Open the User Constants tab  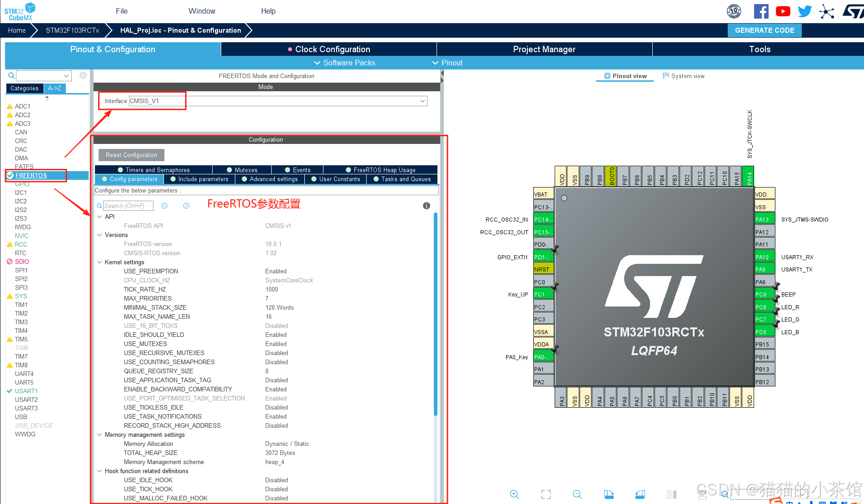(335, 179)
